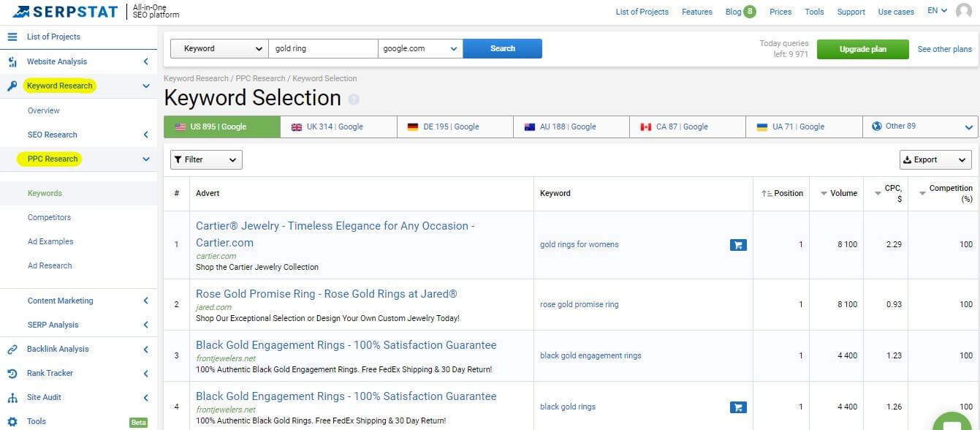Image resolution: width=980 pixels, height=430 pixels.
Task: Open the Export dropdown
Action: pyautogui.click(x=935, y=159)
